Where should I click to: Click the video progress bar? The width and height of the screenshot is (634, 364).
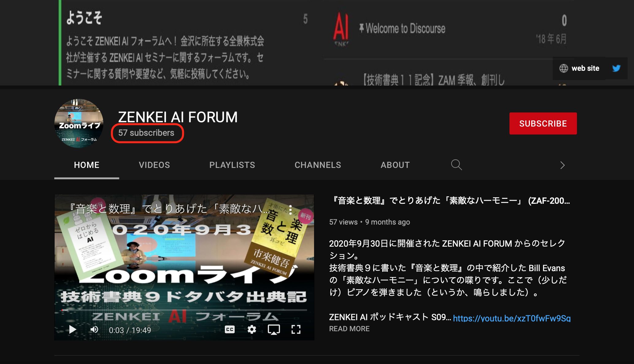pyautogui.click(x=184, y=310)
